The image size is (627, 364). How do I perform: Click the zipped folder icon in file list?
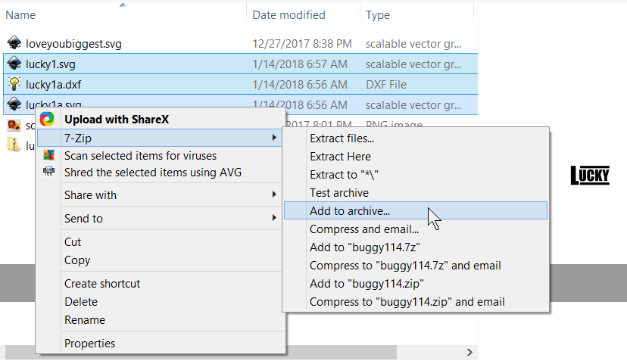pyautogui.click(x=14, y=145)
